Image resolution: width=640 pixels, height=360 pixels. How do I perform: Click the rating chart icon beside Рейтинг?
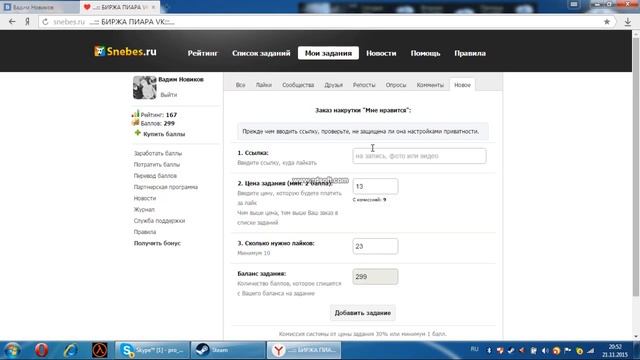(136, 114)
